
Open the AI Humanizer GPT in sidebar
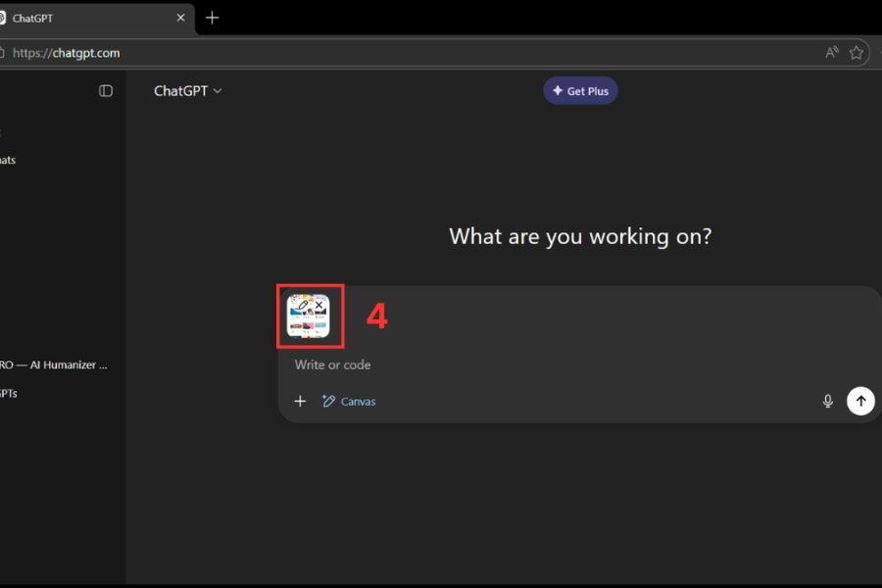pyautogui.click(x=54, y=365)
